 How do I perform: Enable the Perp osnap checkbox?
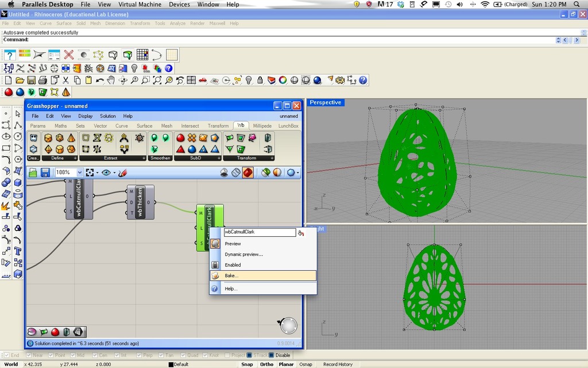point(139,355)
